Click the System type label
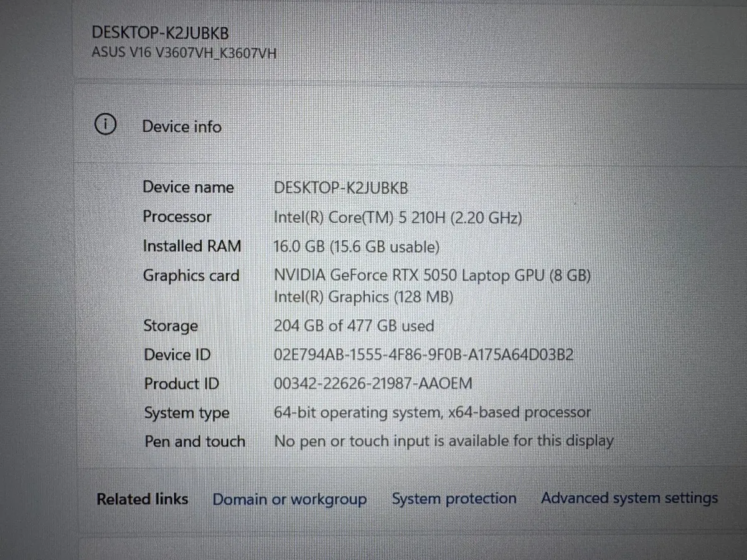This screenshot has height=560, width=747. (x=187, y=413)
